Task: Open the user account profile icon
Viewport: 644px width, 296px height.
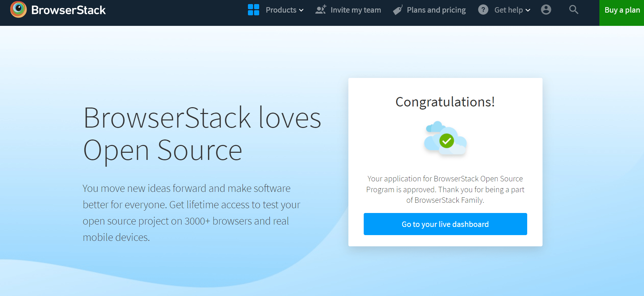Action: pyautogui.click(x=546, y=10)
